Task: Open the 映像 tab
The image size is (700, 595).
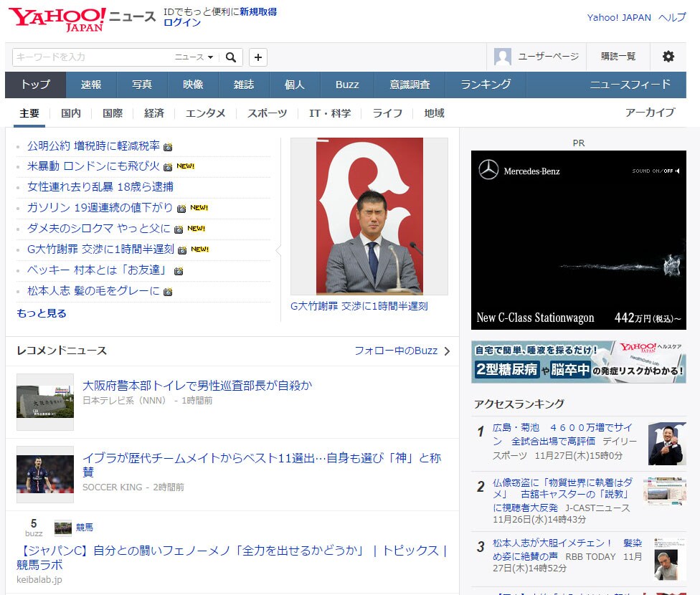Action: tap(193, 85)
